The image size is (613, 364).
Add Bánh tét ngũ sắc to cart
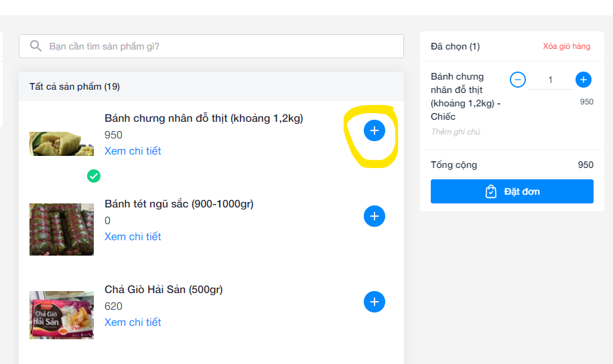click(x=374, y=216)
